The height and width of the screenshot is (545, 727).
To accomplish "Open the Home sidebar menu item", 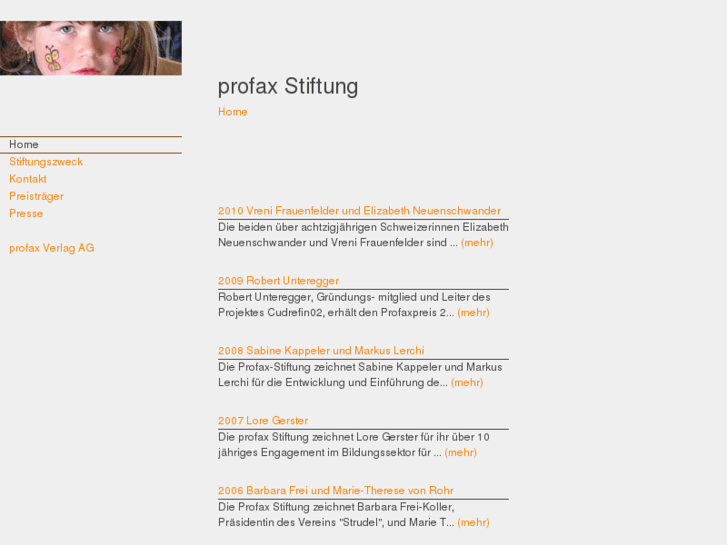I will pos(24,145).
